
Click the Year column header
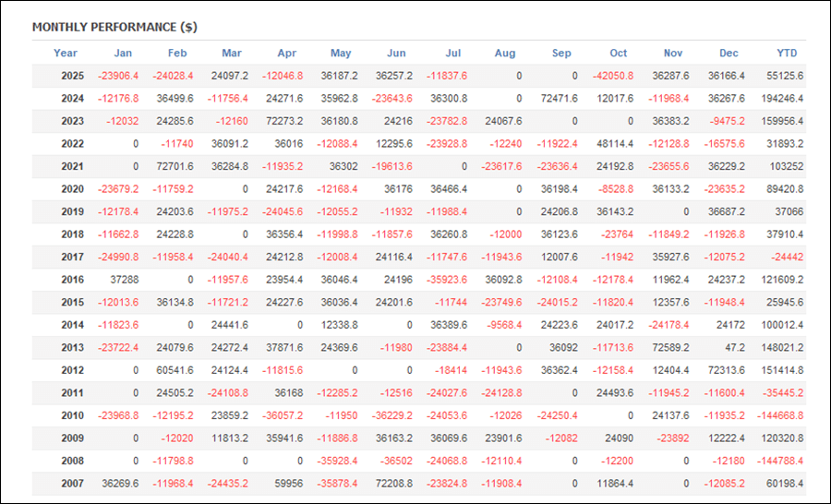(66, 53)
